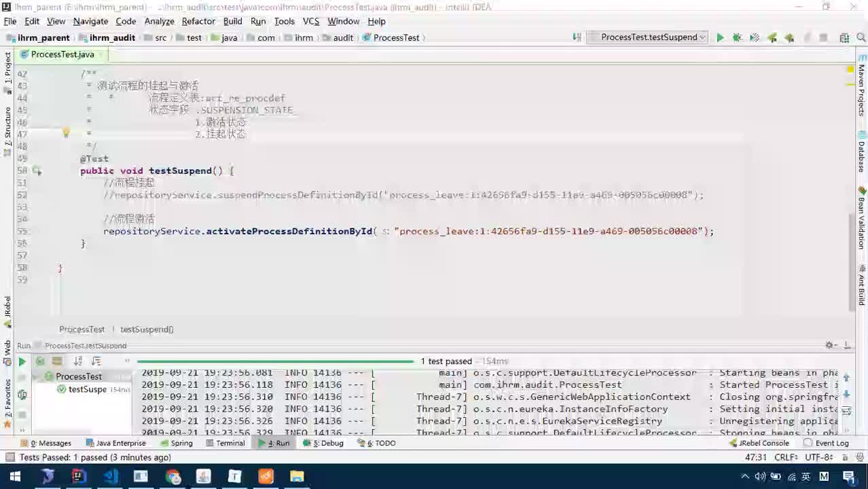Start debugging with the bug icon in toolbar
Image resolution: width=868 pixels, height=489 pixels.
[737, 38]
